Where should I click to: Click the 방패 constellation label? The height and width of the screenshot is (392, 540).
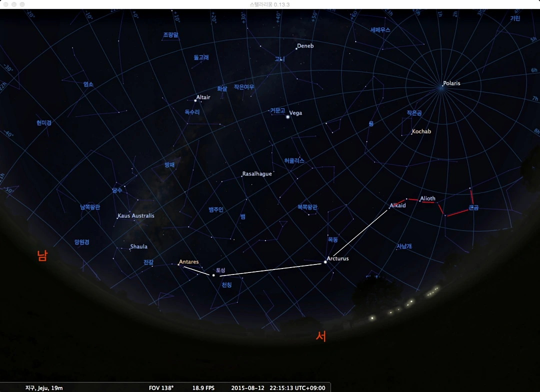pos(169,165)
